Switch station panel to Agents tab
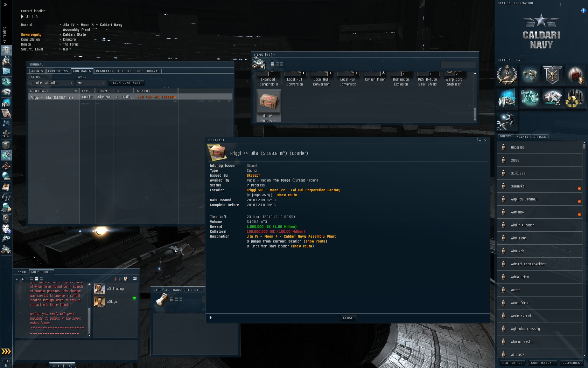This screenshot has width=588, height=368. click(523, 137)
